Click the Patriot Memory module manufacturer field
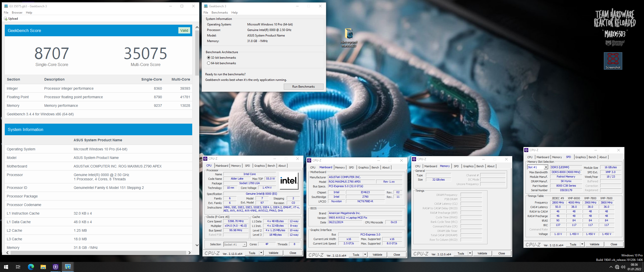The height and width of the screenshot is (272, 644). pyautogui.click(x=566, y=177)
